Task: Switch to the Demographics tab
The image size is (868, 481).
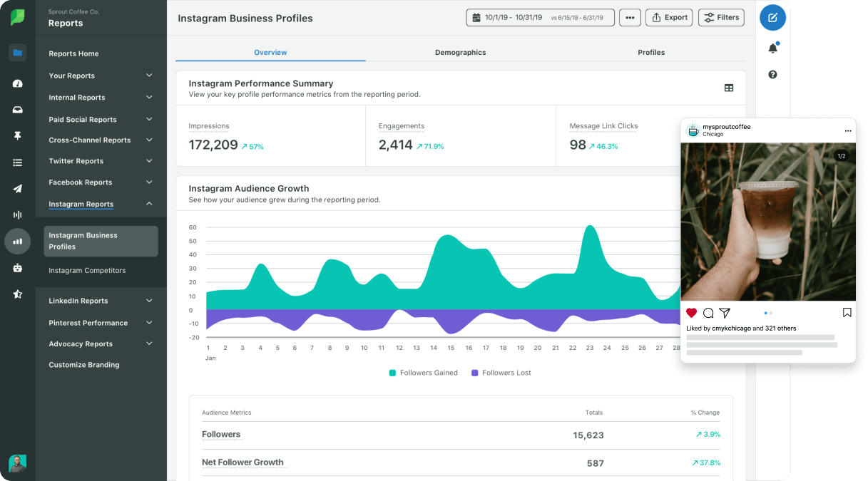Action: 460,52
